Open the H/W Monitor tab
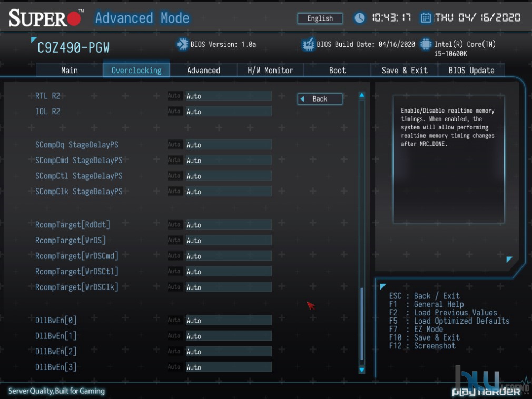Viewport: 532px width, 399px height. (x=270, y=70)
